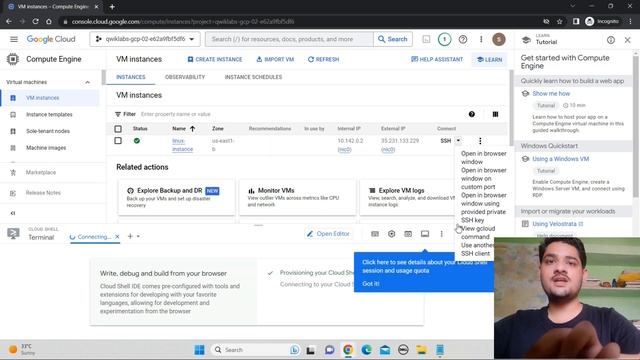Image resolution: width=640 pixels, height=360 pixels.
Task: Choose Open in browser window on custom port
Action: pos(483,178)
